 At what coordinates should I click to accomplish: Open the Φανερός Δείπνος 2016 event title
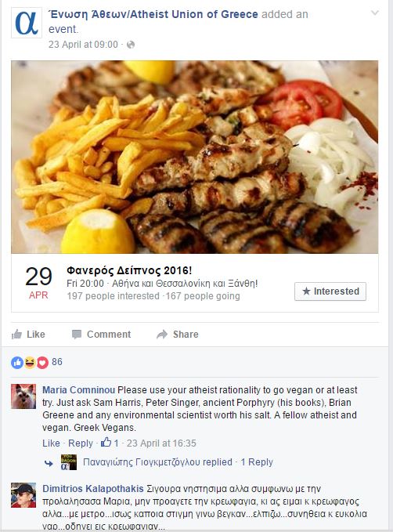(129, 270)
